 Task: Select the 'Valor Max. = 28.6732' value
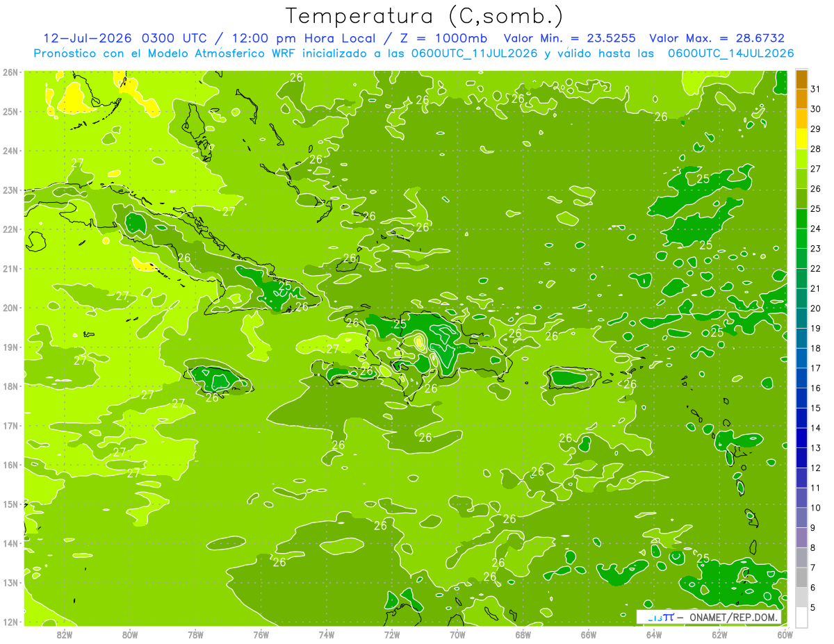717,38
